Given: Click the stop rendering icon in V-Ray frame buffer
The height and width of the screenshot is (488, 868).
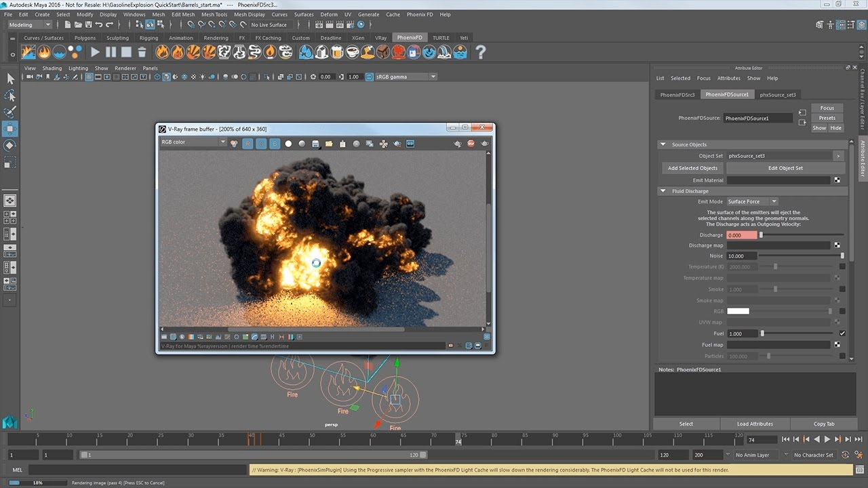Looking at the screenshot, I should click(x=471, y=144).
